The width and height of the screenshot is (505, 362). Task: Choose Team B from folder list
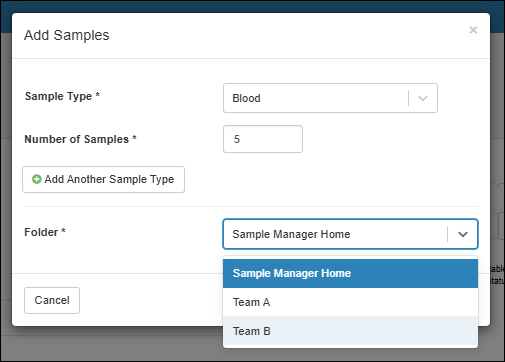coord(350,331)
